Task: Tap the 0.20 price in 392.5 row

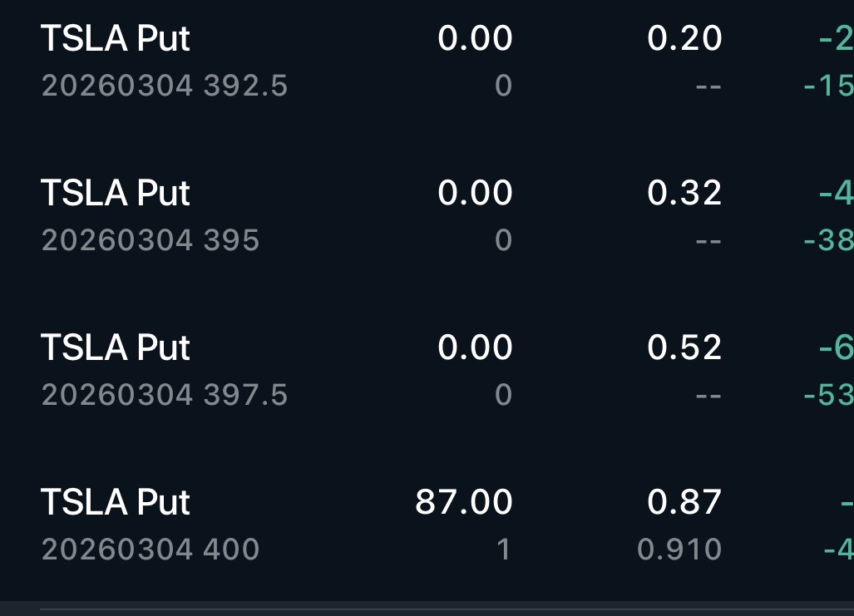Action: (x=684, y=38)
